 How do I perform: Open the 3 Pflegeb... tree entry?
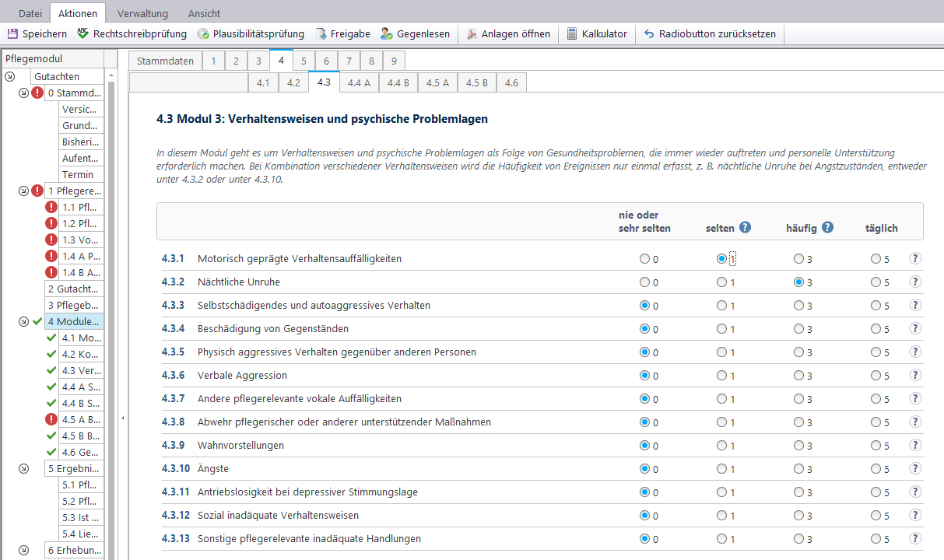pyautogui.click(x=74, y=305)
